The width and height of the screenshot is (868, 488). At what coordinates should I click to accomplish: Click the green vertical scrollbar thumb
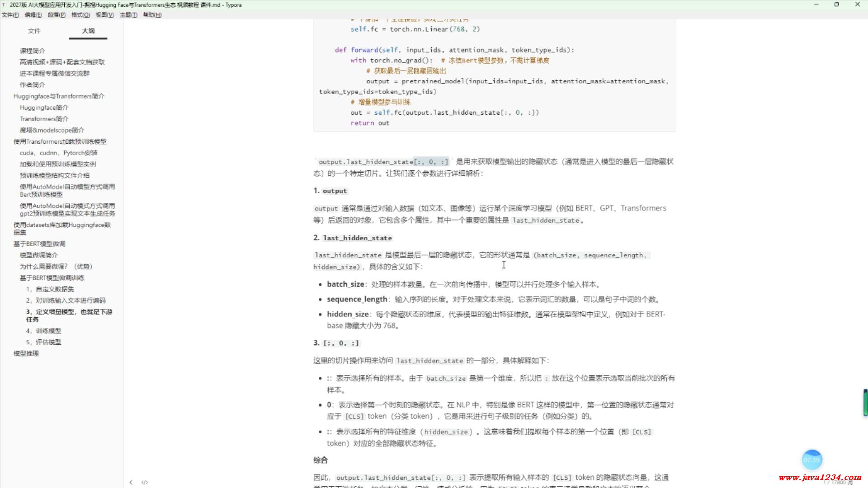(865, 402)
